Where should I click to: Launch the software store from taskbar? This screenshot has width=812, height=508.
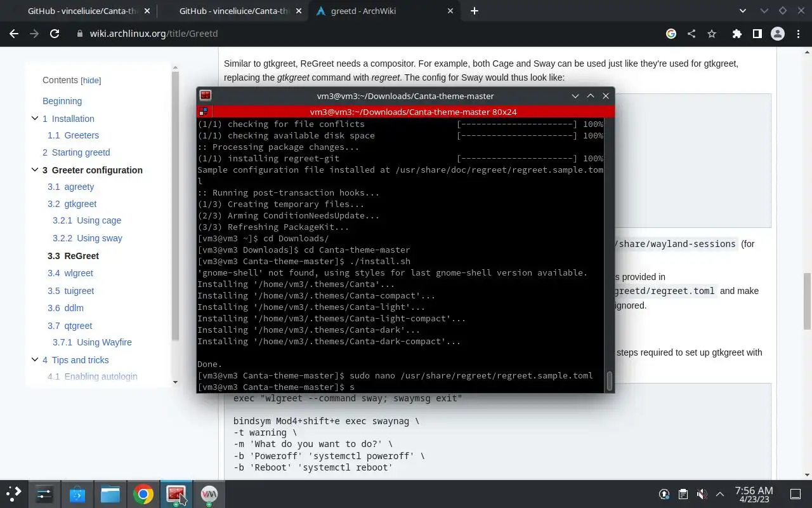pyautogui.click(x=77, y=493)
